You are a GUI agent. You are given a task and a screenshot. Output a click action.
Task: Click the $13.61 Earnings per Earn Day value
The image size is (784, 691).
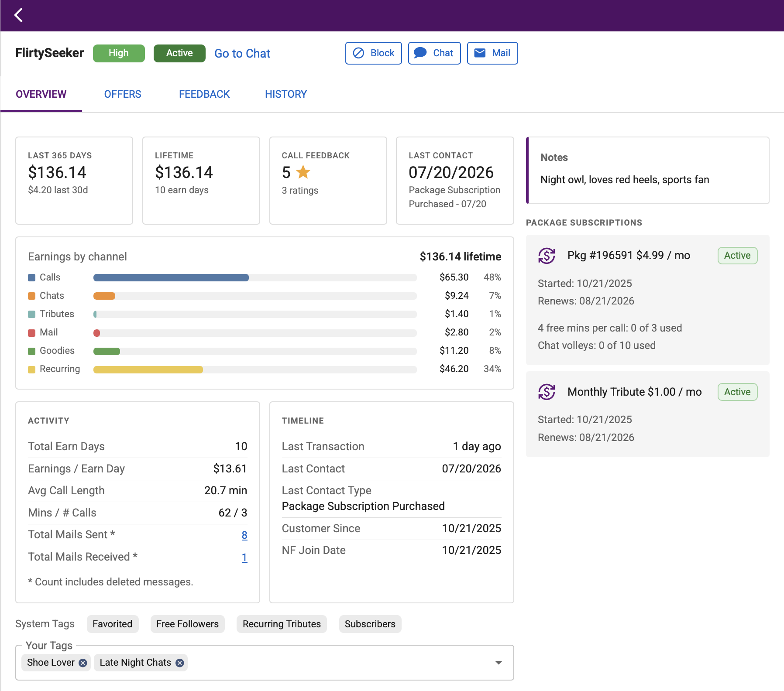tap(230, 469)
